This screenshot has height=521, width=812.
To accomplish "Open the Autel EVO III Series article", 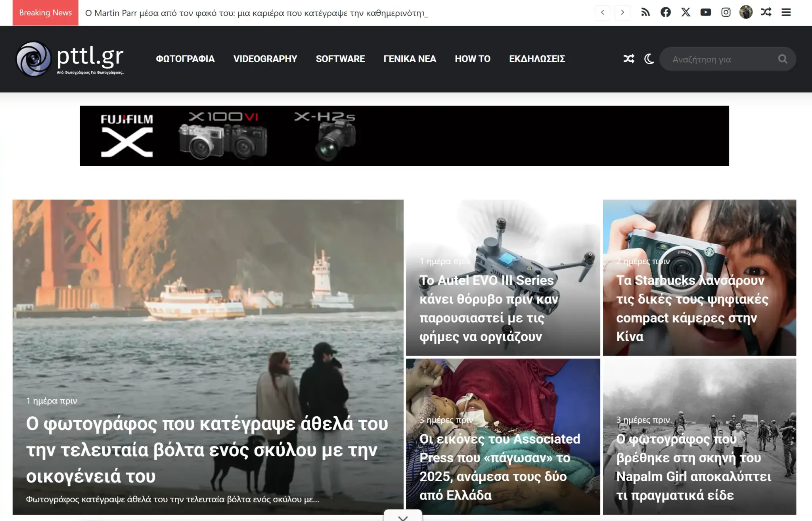I will (488, 308).
